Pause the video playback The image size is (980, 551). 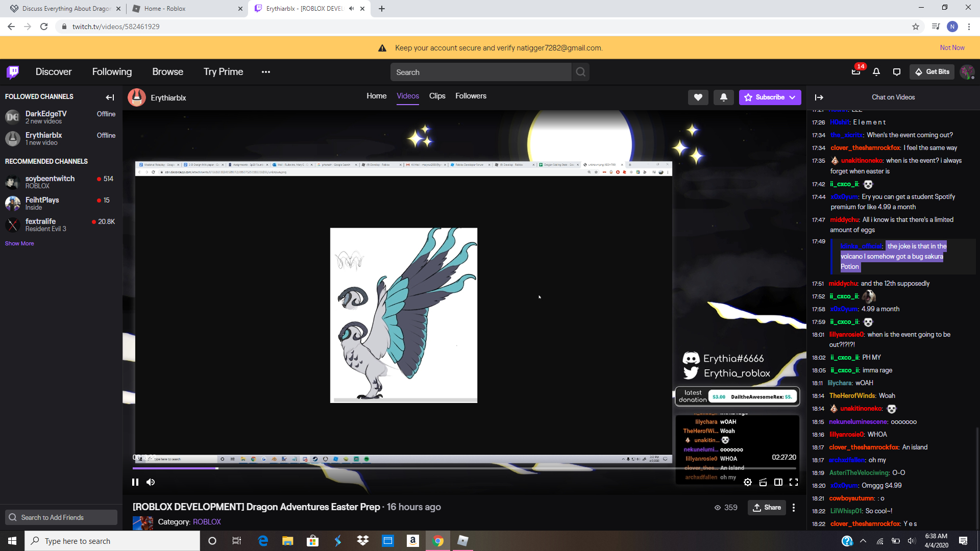(135, 482)
